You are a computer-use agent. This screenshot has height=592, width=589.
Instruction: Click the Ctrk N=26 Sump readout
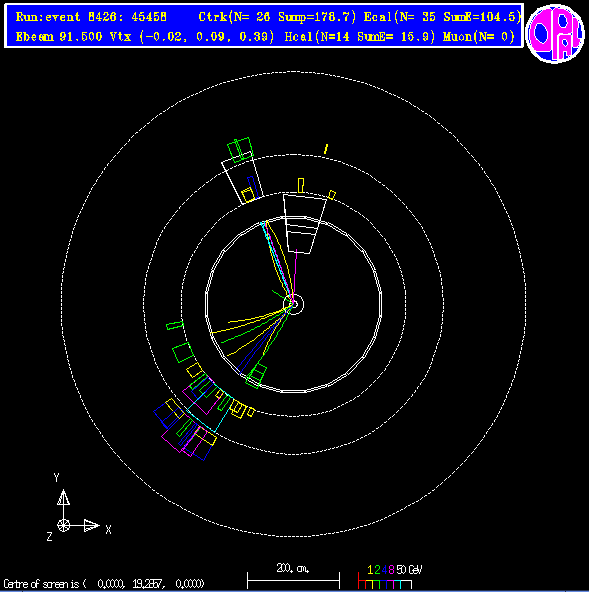click(x=277, y=17)
